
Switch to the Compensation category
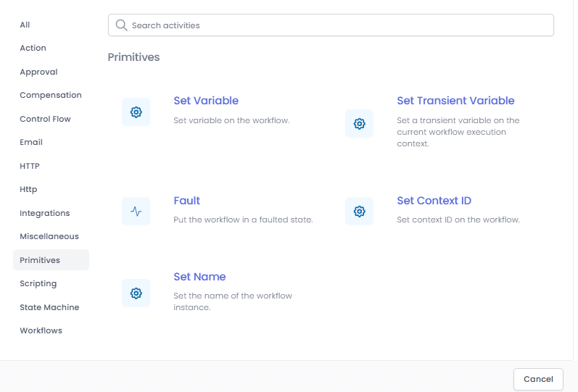(51, 95)
